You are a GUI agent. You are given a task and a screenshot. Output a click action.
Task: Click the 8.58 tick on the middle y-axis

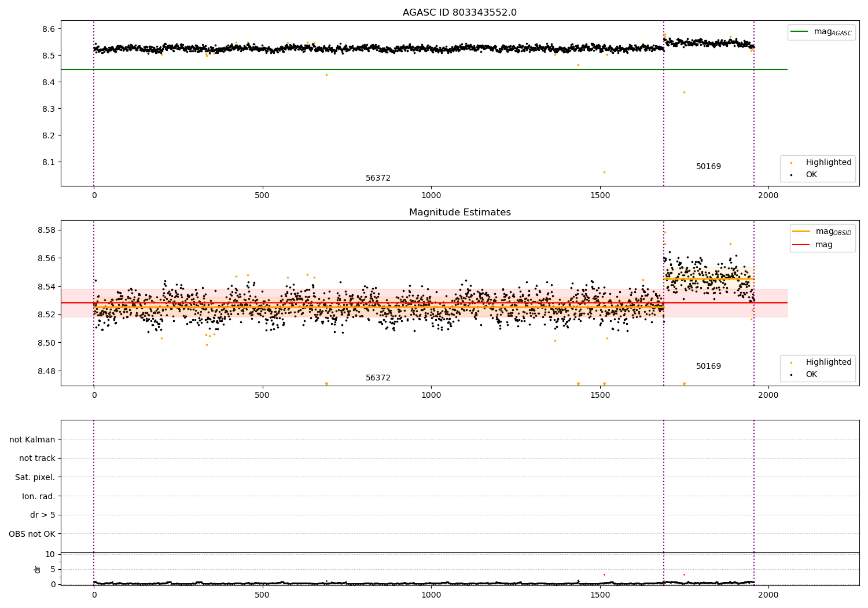coord(46,230)
